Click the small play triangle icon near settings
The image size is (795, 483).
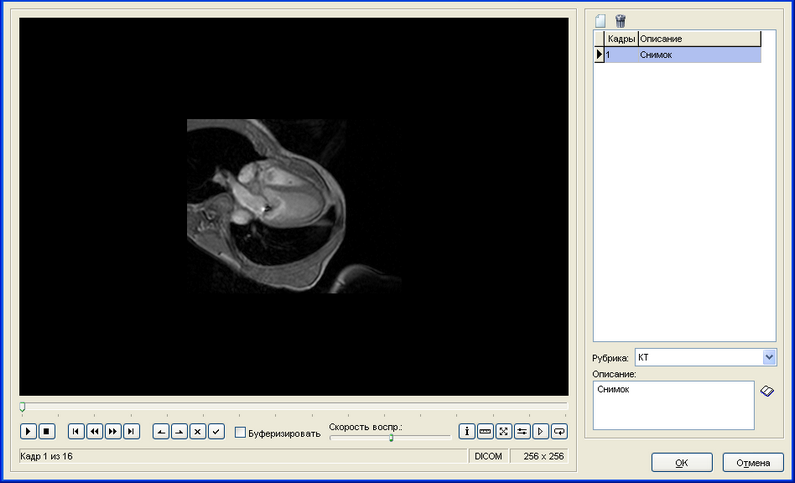(540, 431)
